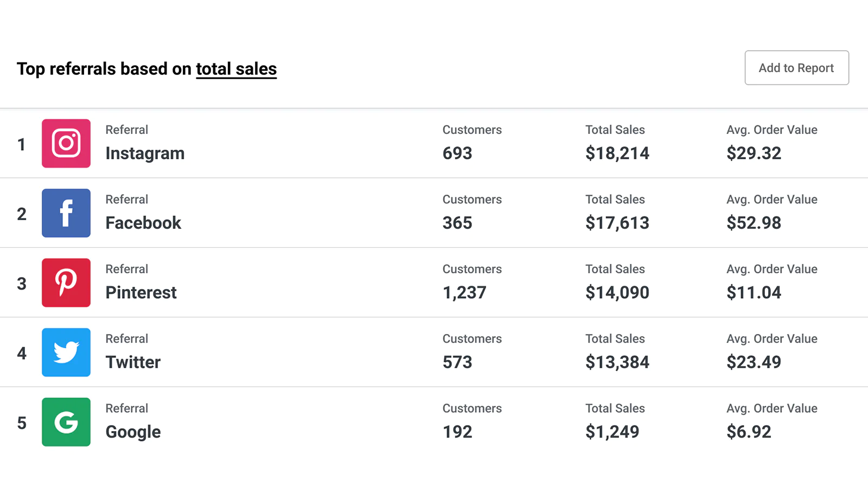Click Twitter customers value 573
This screenshot has height=488, width=868.
[x=457, y=362]
